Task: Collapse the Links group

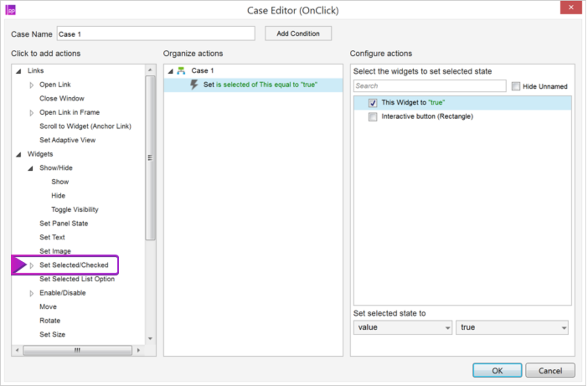Action: click(x=18, y=71)
